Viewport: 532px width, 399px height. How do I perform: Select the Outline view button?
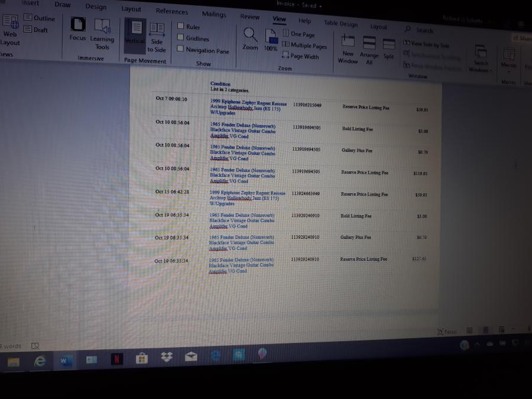click(40, 18)
